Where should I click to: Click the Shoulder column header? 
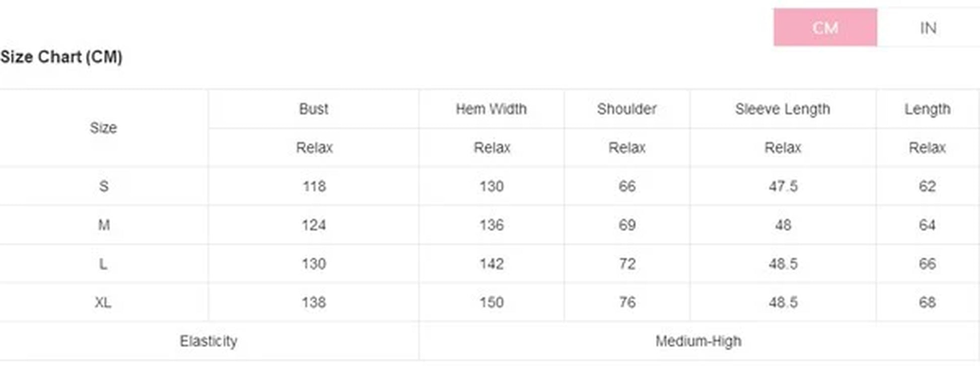(x=626, y=109)
